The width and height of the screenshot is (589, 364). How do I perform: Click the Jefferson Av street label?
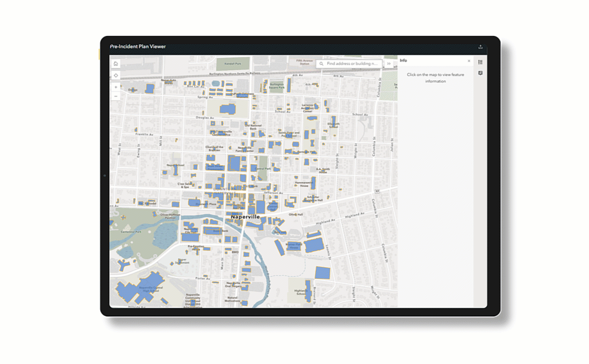click(x=273, y=193)
